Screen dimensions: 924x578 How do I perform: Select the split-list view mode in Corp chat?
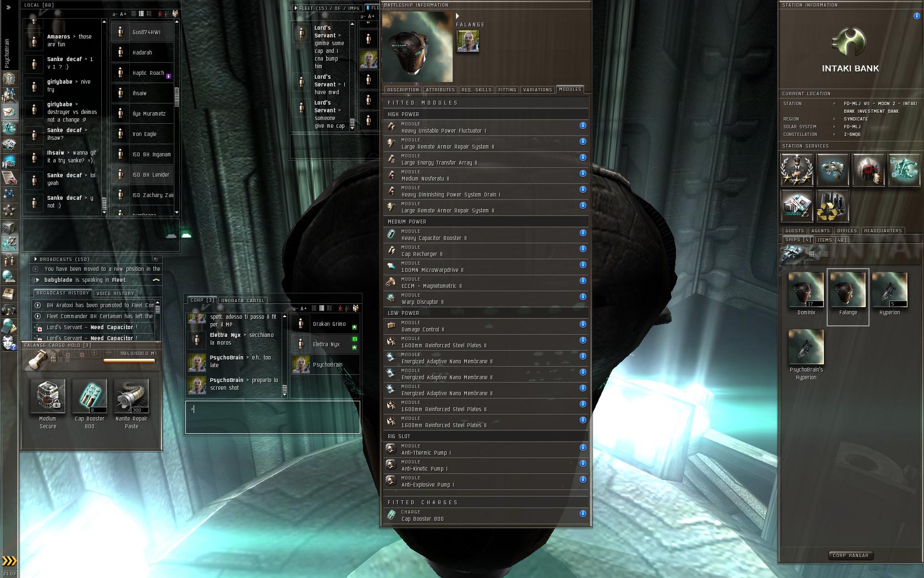tap(330, 308)
